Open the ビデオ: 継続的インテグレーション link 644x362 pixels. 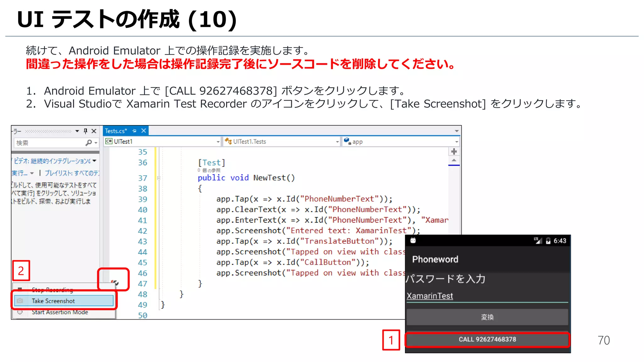click(x=52, y=161)
